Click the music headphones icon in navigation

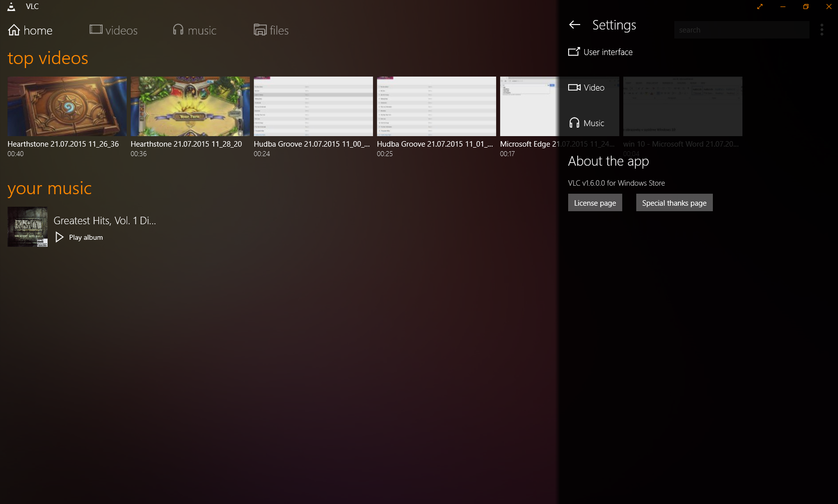(178, 30)
